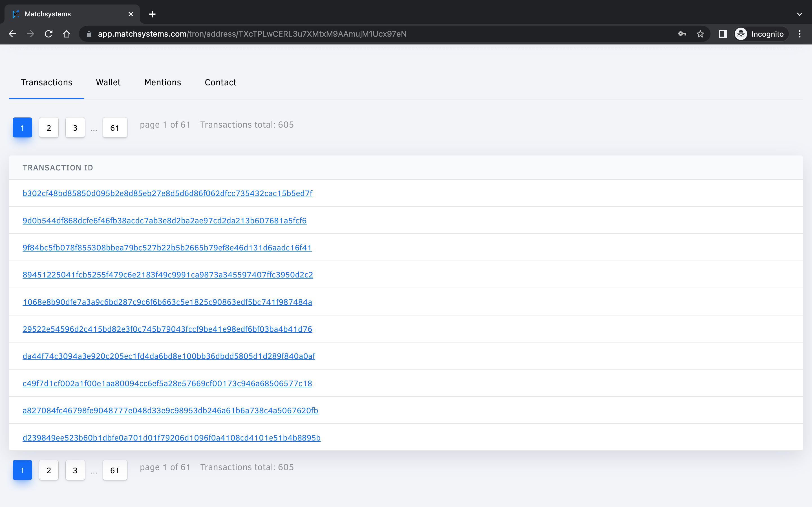Click the browser back arrow

pos(12,34)
